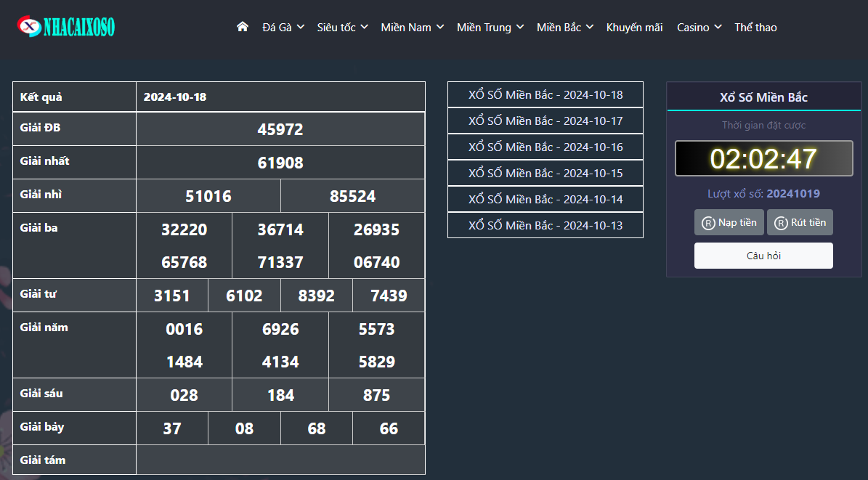
Task: View XỔ SỐ Miền Bắc 2024-10-18 results
Action: point(545,94)
